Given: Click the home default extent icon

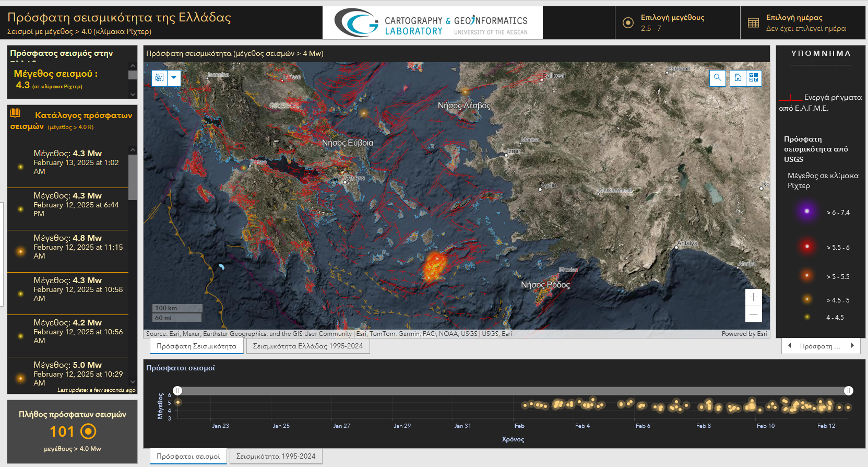Looking at the screenshot, I should pos(738,78).
